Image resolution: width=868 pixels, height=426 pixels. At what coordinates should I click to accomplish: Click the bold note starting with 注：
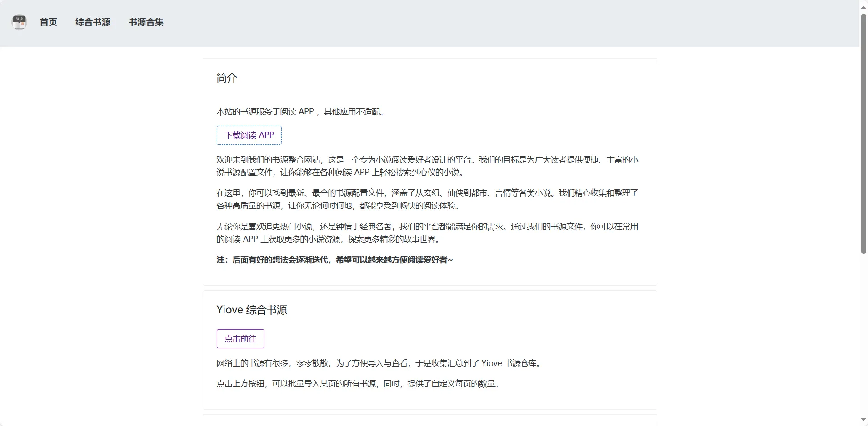334,260
